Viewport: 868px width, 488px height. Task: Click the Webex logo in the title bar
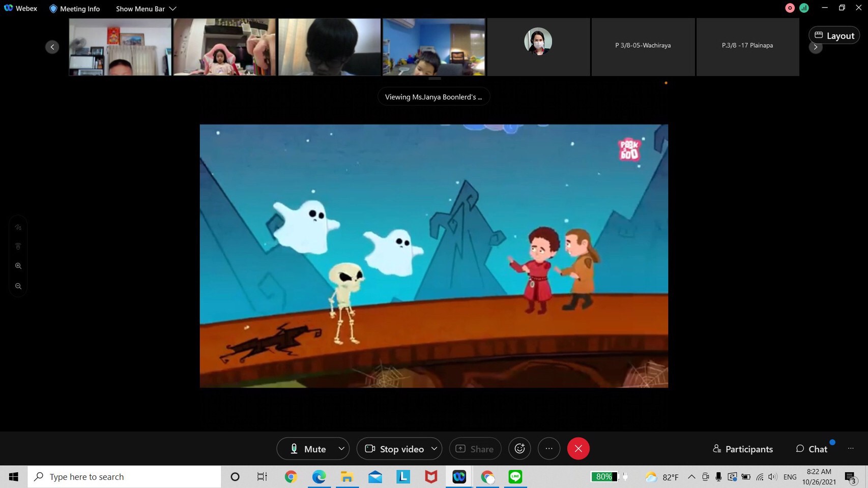8,8
